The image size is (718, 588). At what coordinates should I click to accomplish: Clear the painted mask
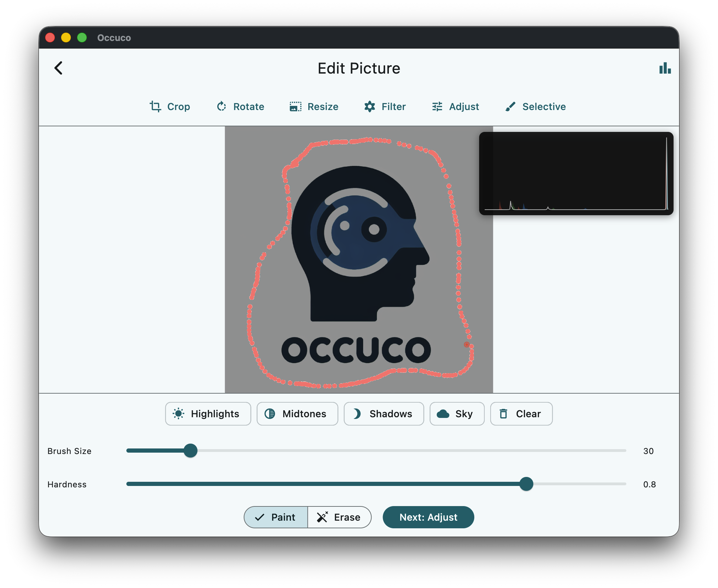(x=521, y=414)
